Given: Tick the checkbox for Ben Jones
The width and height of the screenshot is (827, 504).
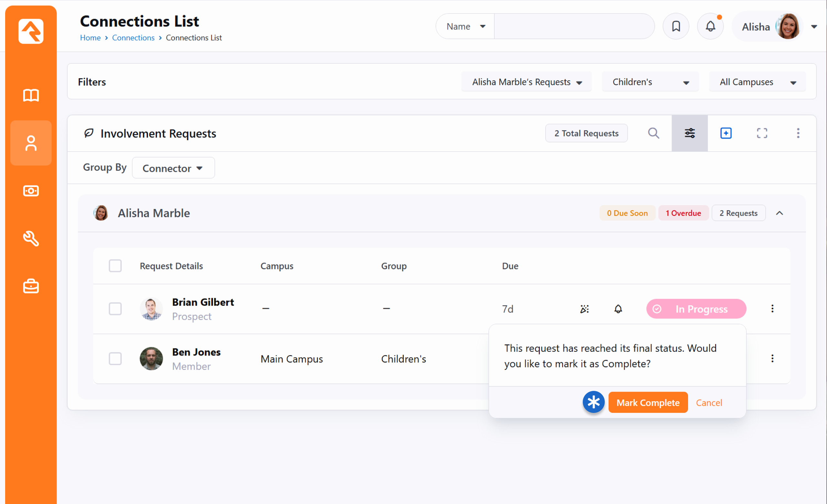Looking at the screenshot, I should [x=115, y=359].
